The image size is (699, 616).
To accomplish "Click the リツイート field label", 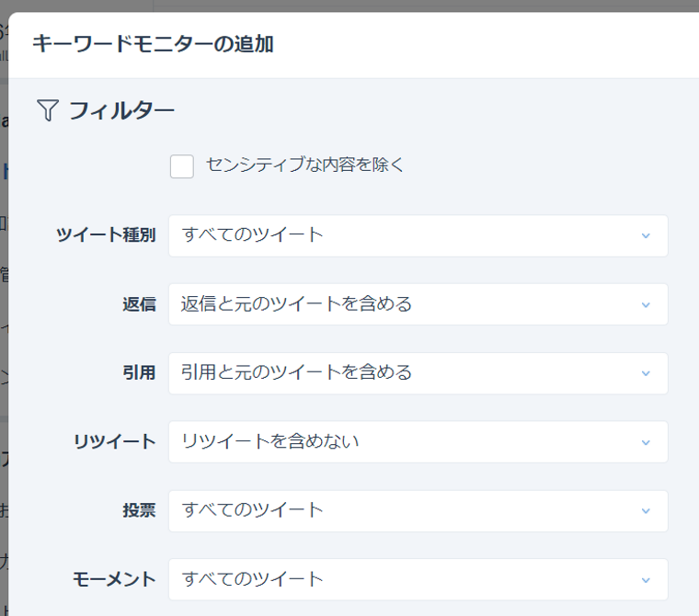I will pyautogui.click(x=115, y=442).
